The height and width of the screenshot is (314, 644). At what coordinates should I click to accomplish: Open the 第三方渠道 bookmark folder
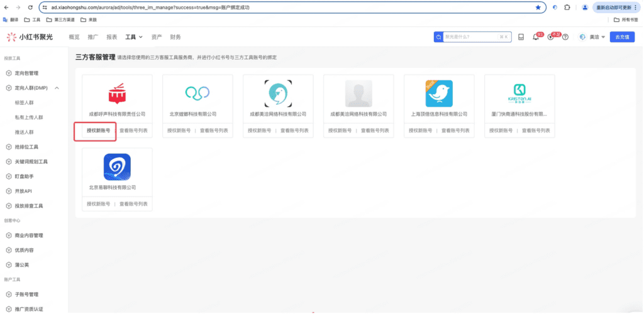[61, 19]
